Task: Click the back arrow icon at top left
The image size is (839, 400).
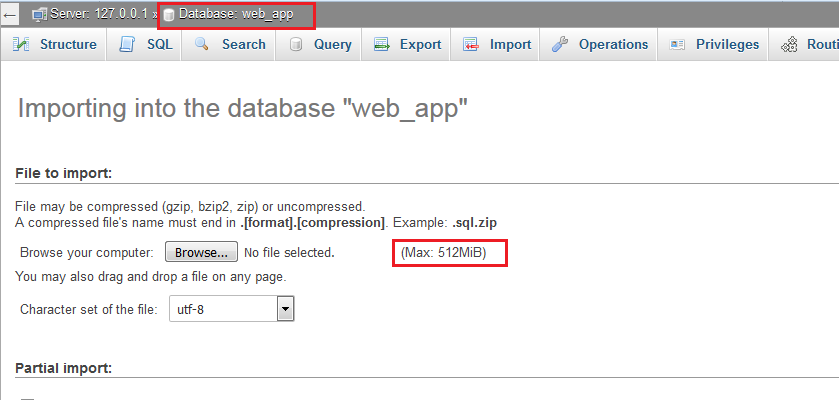Action: (10, 15)
